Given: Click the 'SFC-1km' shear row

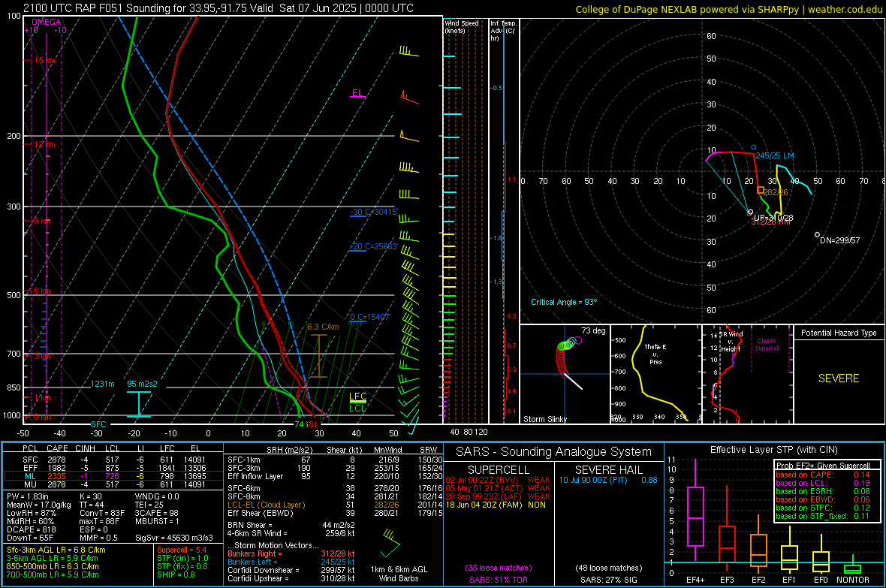Looking at the screenshot, I should coord(335,460).
